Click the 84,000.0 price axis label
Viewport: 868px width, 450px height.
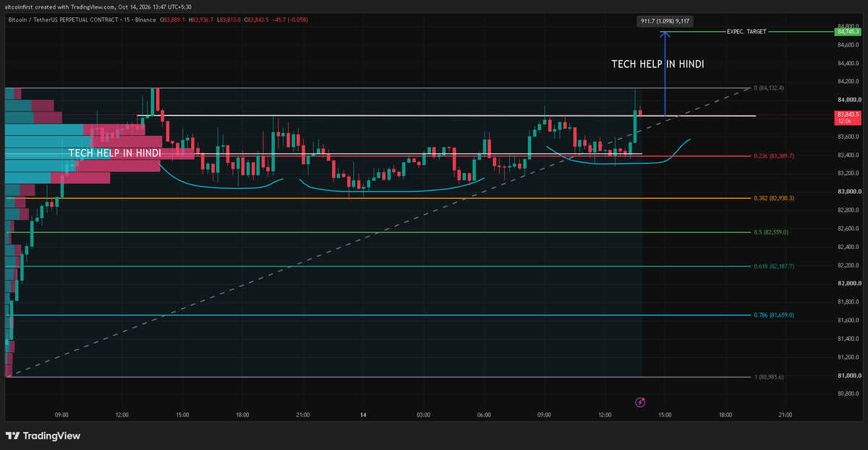pyautogui.click(x=848, y=100)
